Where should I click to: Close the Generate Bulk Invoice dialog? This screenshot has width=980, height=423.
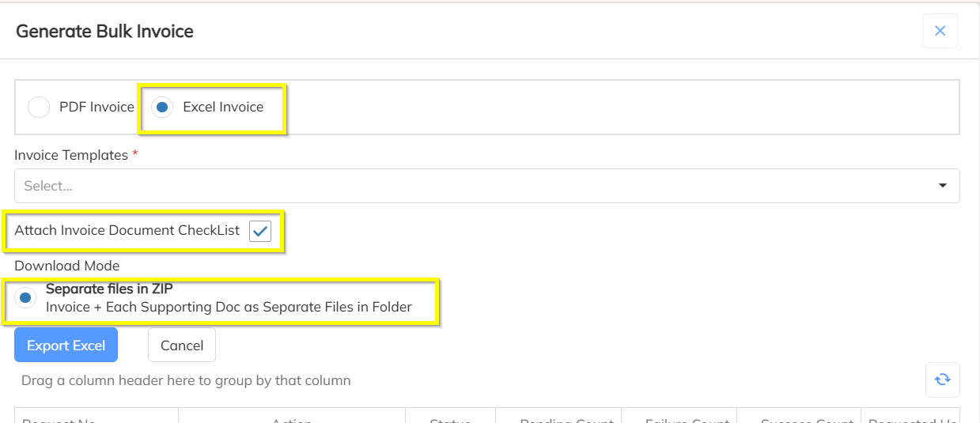click(940, 31)
